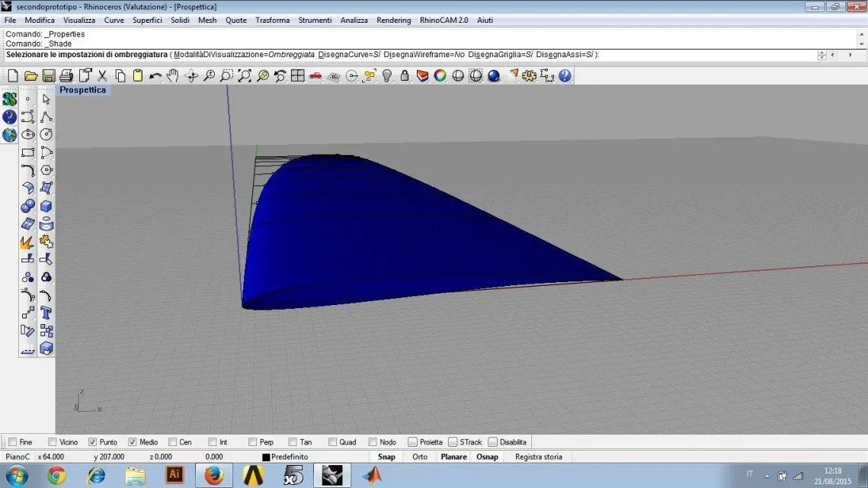Open the Trasforma menu

pyautogui.click(x=272, y=20)
